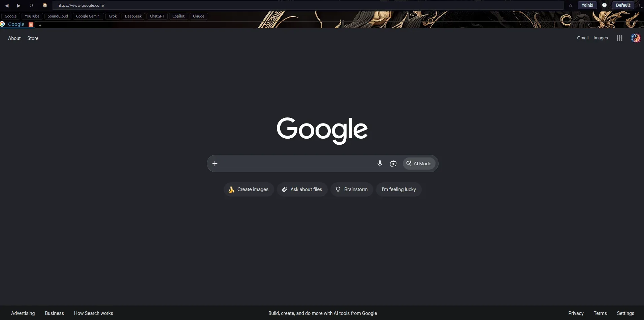Open the Terms footer link
This screenshot has width=644, height=320.
click(600, 313)
